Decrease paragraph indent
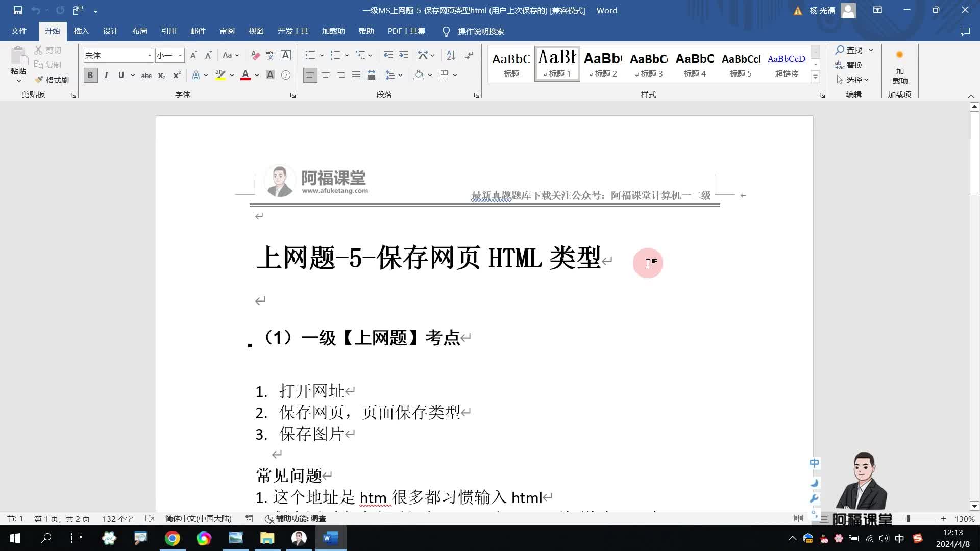 point(388,55)
